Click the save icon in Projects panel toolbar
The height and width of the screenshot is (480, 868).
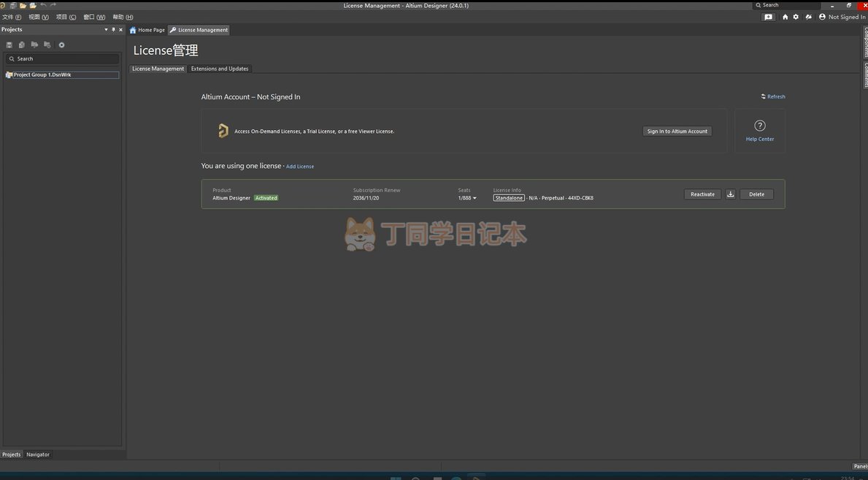[9, 45]
